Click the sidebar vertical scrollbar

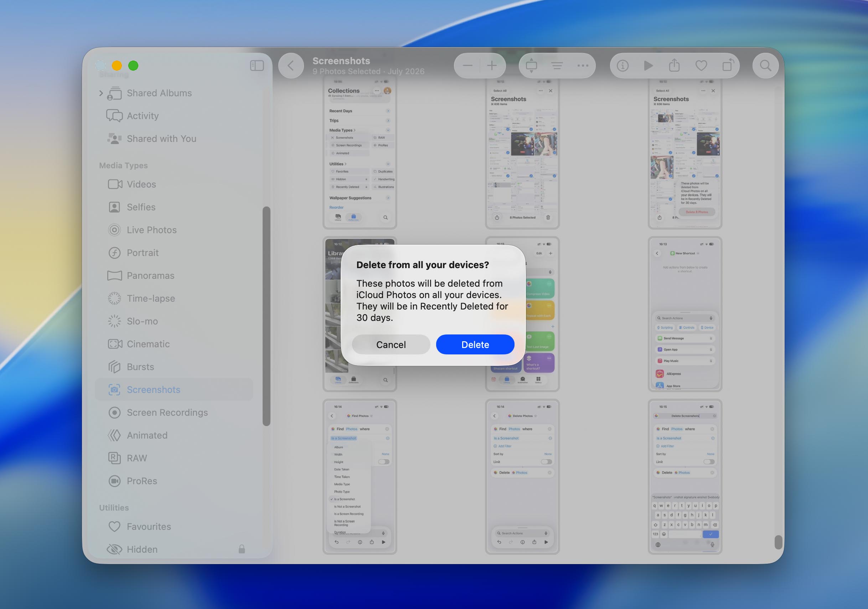pyautogui.click(x=267, y=316)
